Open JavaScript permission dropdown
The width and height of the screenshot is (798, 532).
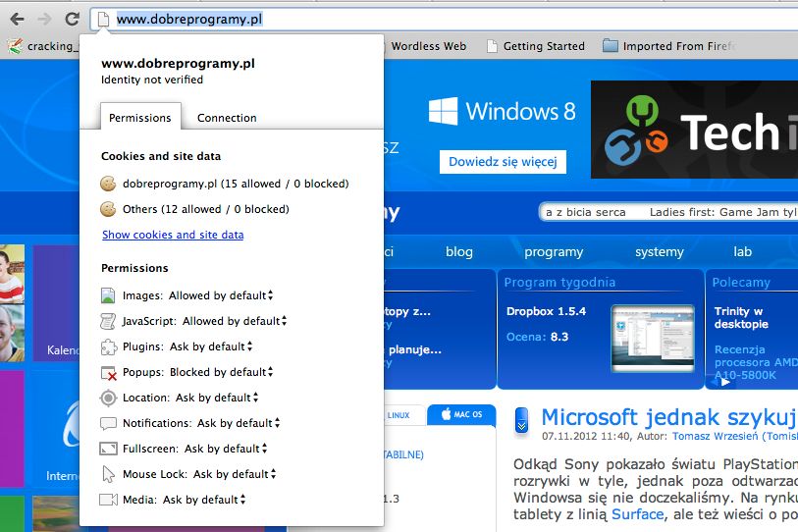click(x=235, y=321)
